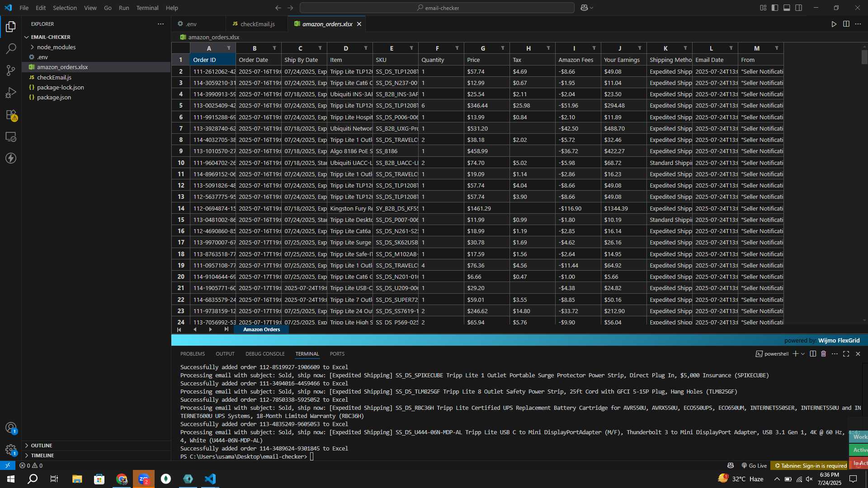Open package-lock.json in the explorer
This screenshot has width=868, height=488.
[60, 87]
